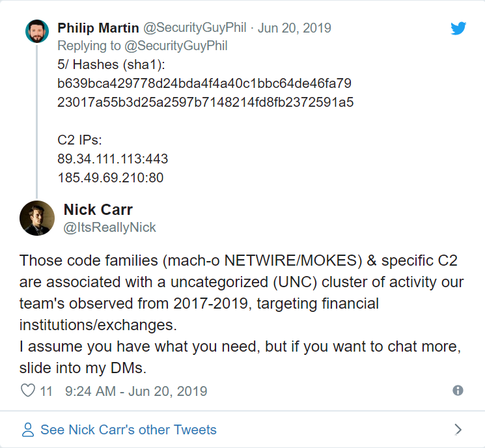Like the tweet with the heart icon
Viewport: 485px width, 448px height.
pos(28,391)
